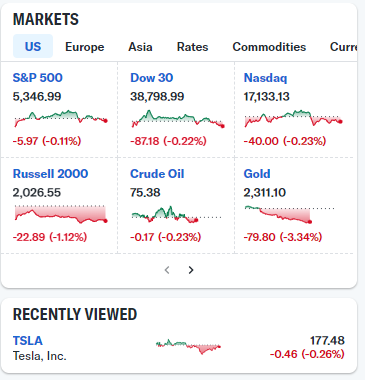Open the S&P 500 link
The width and height of the screenshot is (365, 380).
[38, 78]
